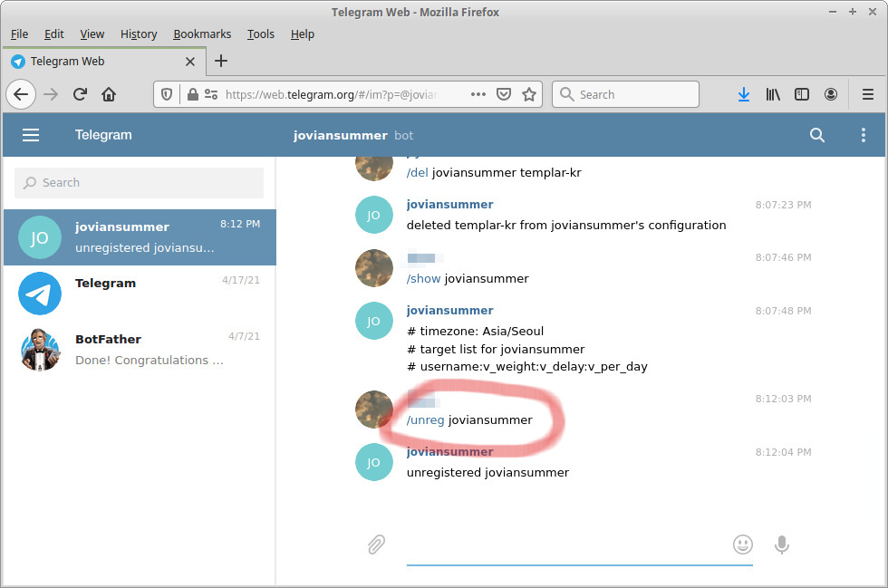Screen dimensions: 888x588
Task: Open the Firefox application menu
Action: click(x=868, y=94)
